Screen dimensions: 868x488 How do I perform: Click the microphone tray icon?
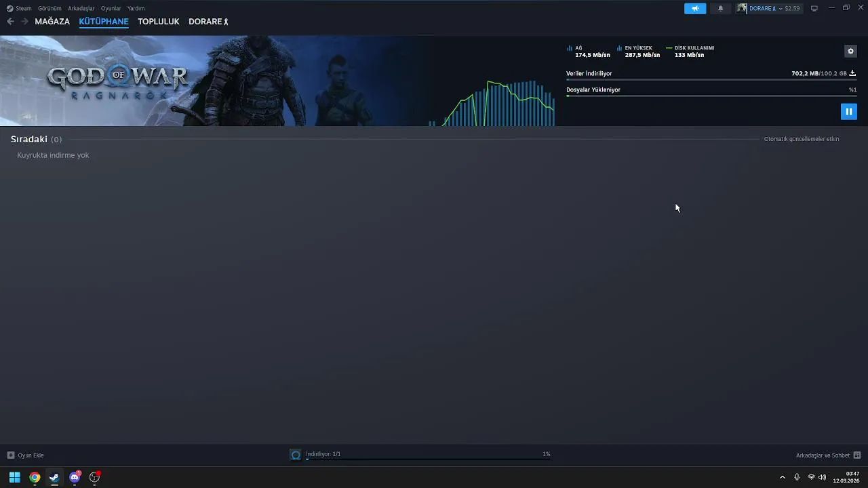[x=797, y=477]
